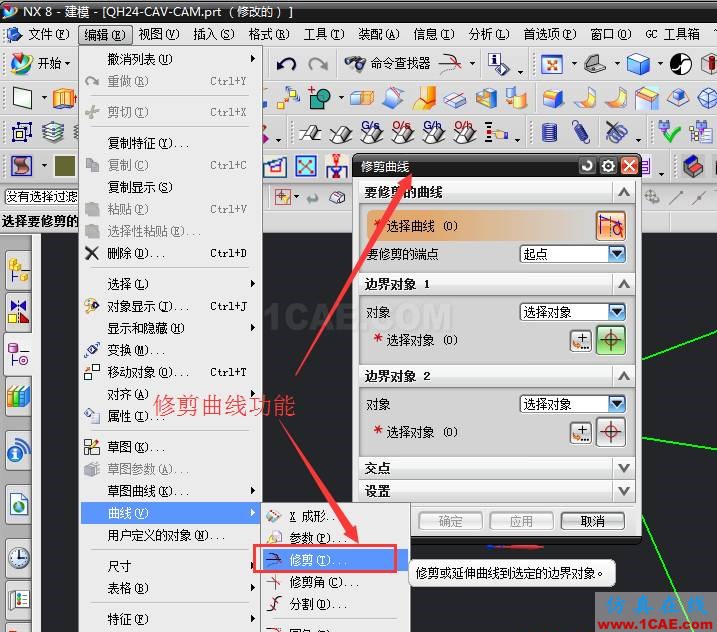717x632 pixels.
Task: Click the curve selection icon in dialog
Action: [x=610, y=226]
